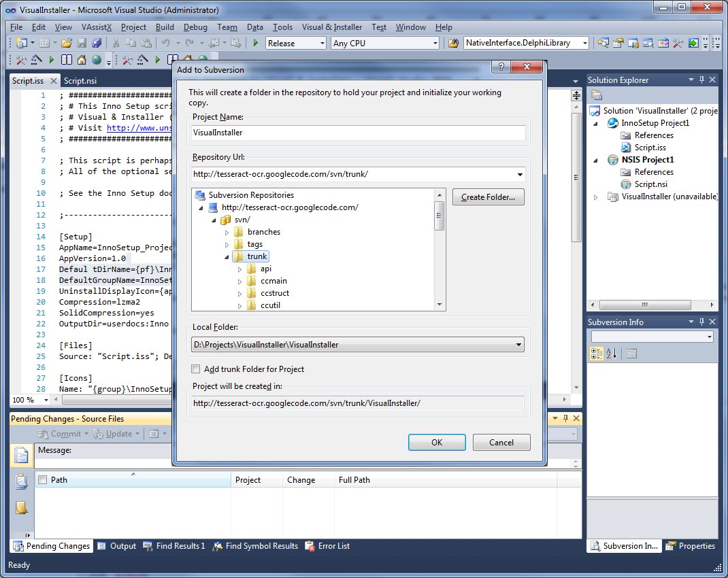
Task: Open the Any CPU platform dropdown
Action: click(x=435, y=43)
